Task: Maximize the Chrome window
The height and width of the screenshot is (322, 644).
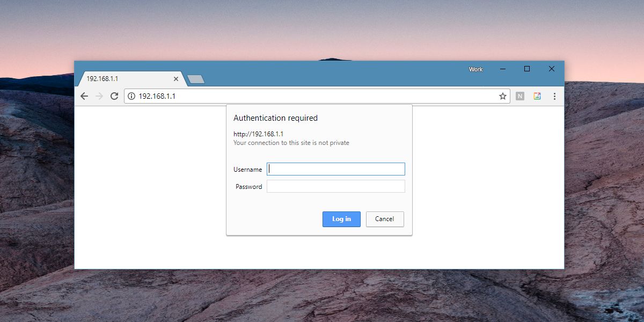Action: [x=527, y=69]
